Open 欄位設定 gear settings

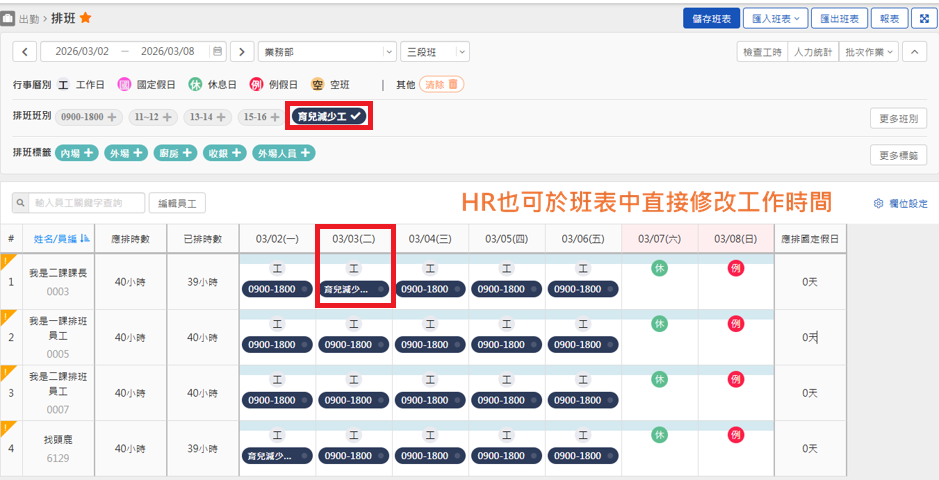(x=901, y=203)
